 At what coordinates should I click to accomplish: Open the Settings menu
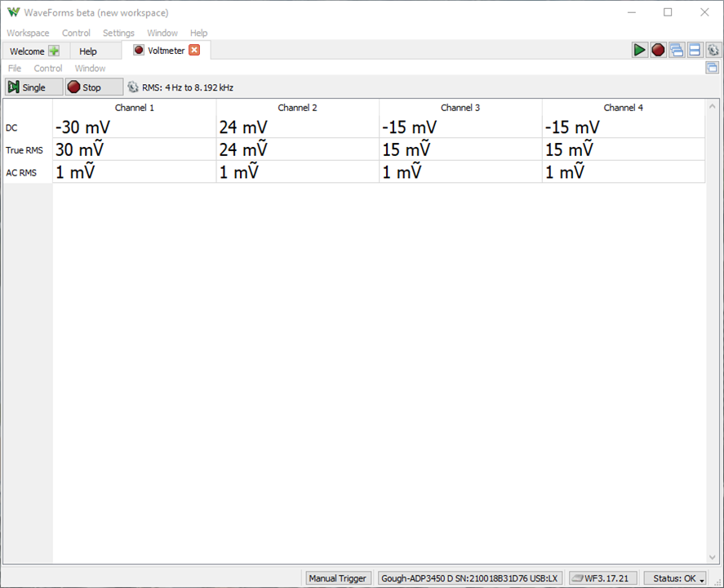tap(118, 33)
